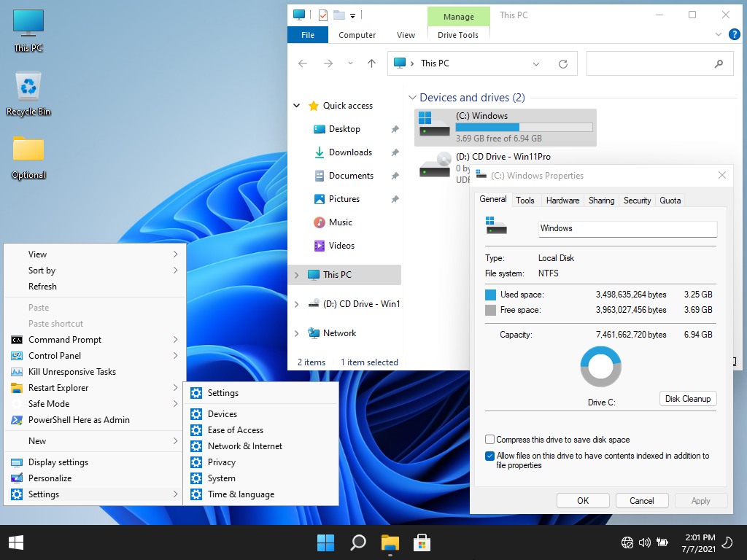Collapse the Devices and drives group
The height and width of the screenshot is (560, 747).
pos(412,98)
